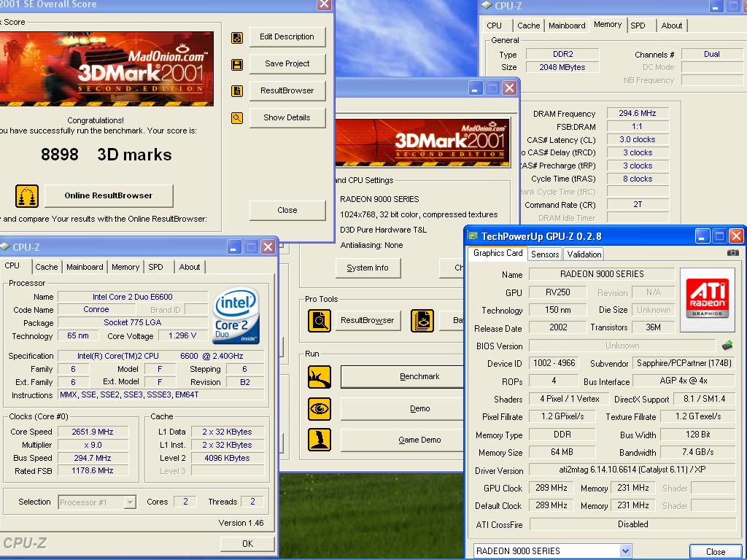Viewport: 747px width, 560px height.
Task: Click the Bus Interface AGP 4x @ 4x field
Action: (684, 381)
